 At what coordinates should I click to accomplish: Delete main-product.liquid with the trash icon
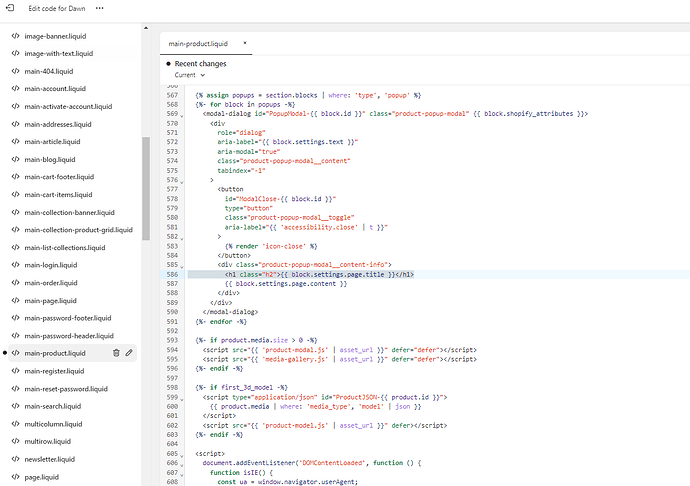coord(116,353)
